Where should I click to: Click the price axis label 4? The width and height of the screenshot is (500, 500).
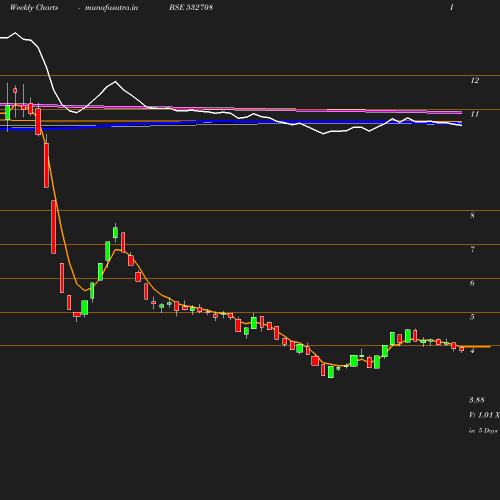pyautogui.click(x=472, y=351)
